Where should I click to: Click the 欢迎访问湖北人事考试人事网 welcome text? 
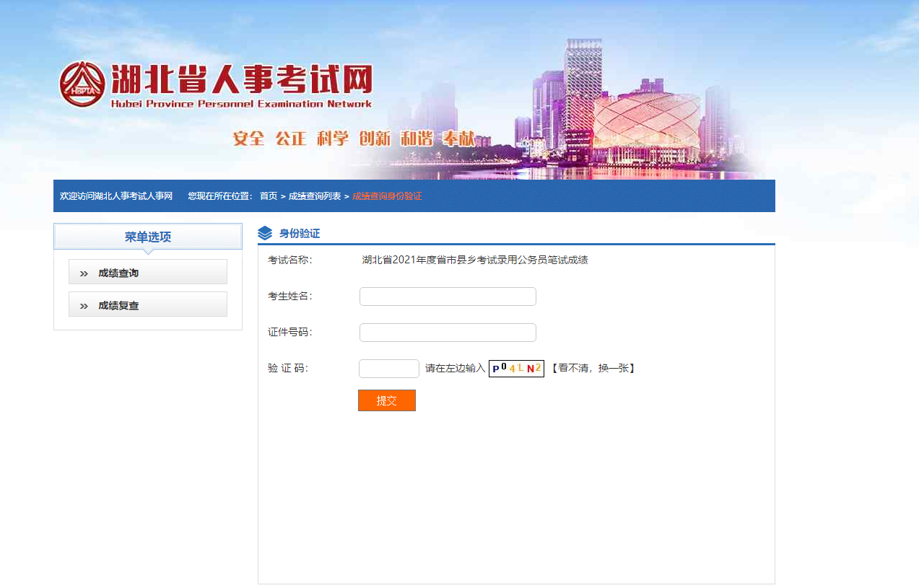point(116,196)
